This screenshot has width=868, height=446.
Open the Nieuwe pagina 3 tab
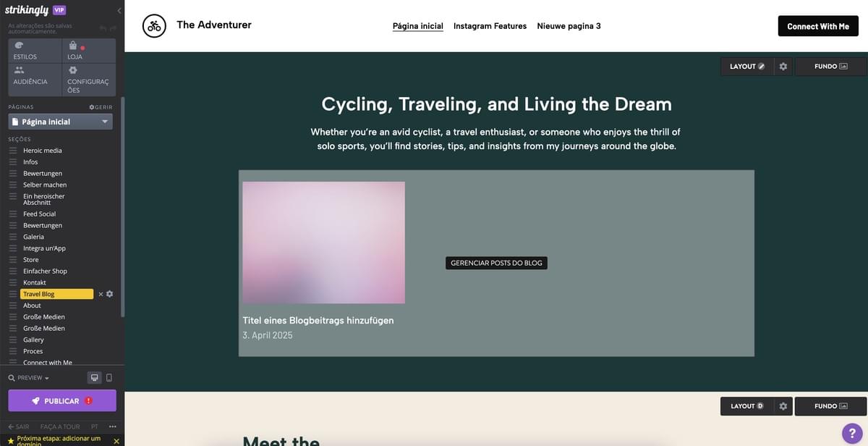click(x=569, y=26)
